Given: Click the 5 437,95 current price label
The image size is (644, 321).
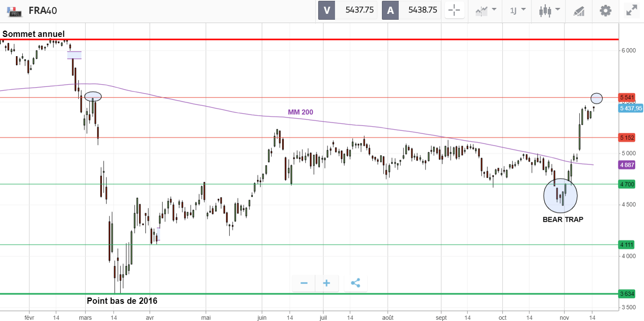Looking at the screenshot, I should pos(631,108).
